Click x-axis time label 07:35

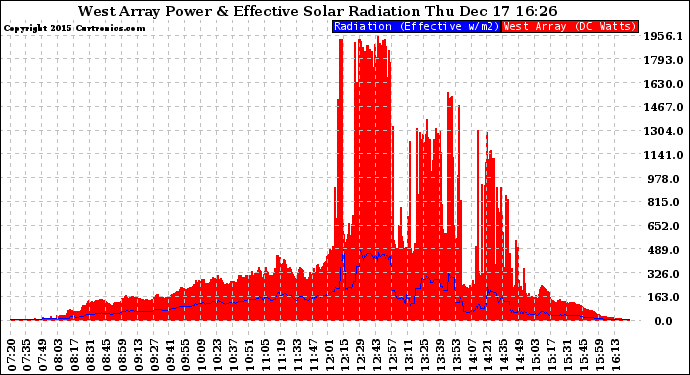point(27,355)
